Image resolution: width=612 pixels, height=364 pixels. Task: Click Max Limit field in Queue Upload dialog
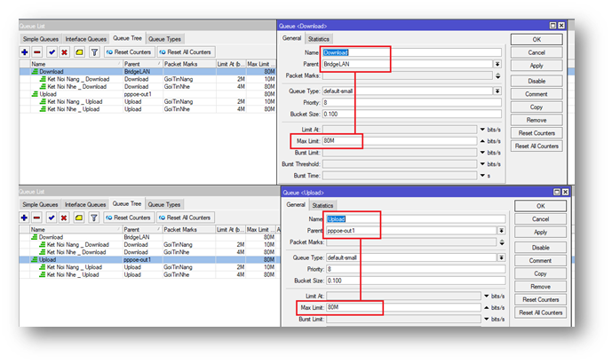point(403,307)
